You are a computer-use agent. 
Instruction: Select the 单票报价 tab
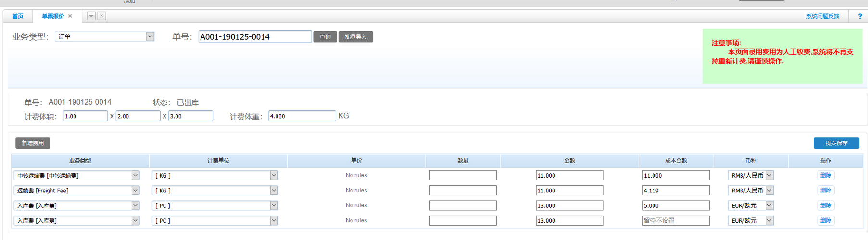(52, 16)
